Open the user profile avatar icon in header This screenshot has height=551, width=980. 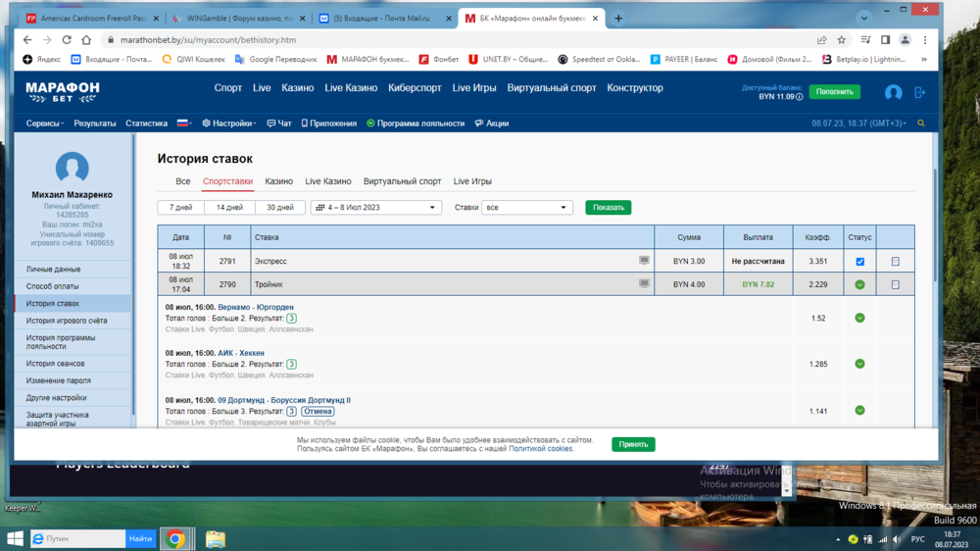893,92
